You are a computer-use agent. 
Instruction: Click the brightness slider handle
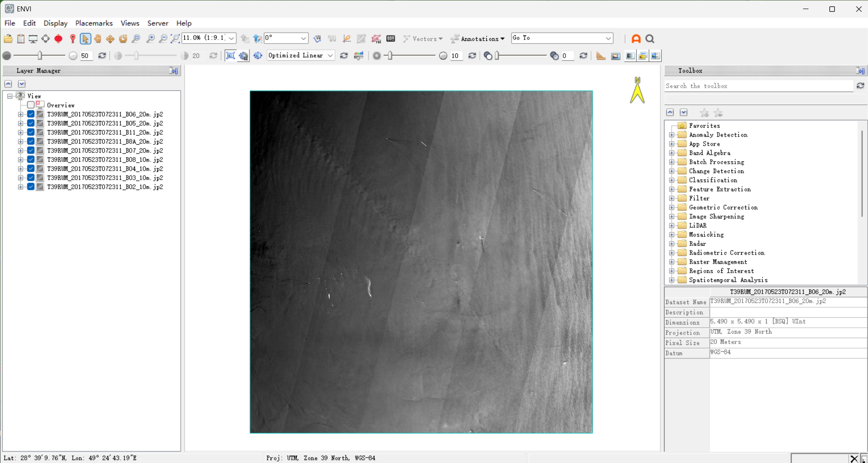coord(40,55)
